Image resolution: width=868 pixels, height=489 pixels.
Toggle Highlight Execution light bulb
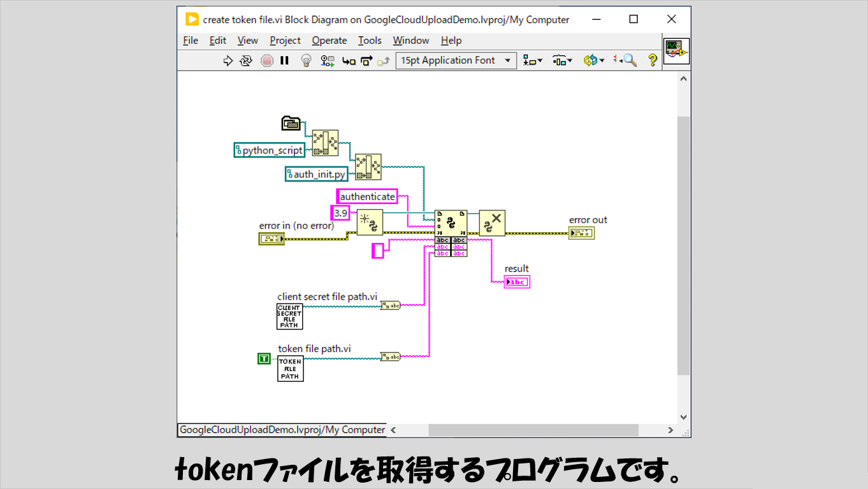pyautogui.click(x=306, y=61)
